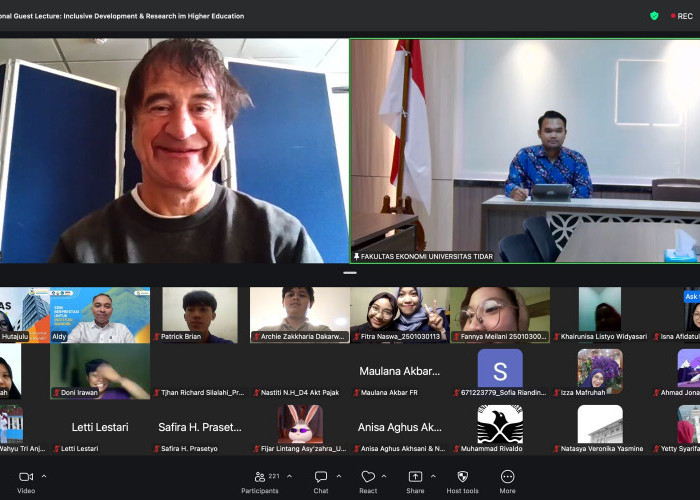Select Patrick Brian's video thumbnail

[x=200, y=315]
